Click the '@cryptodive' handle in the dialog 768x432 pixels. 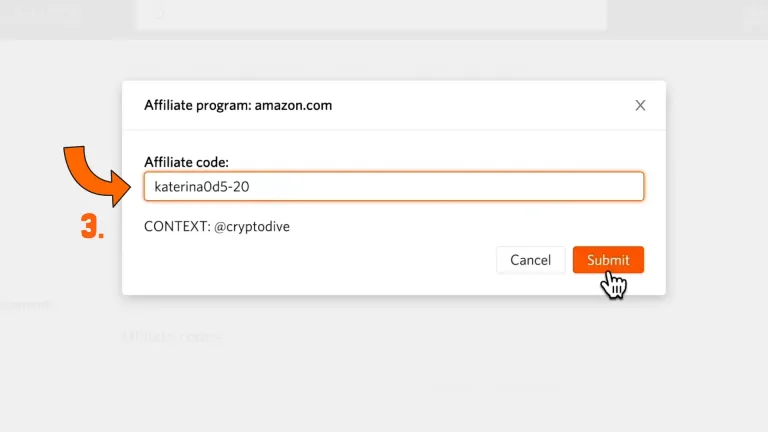[x=252, y=227]
